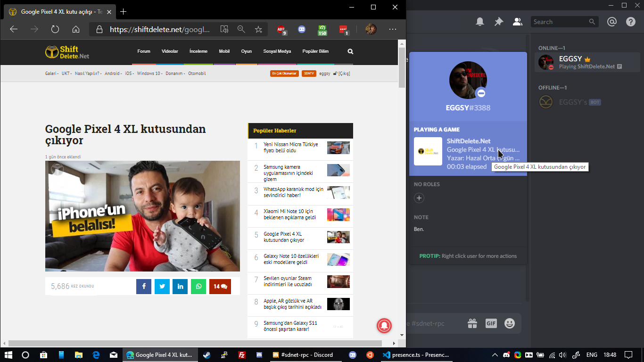The height and width of the screenshot is (362, 644).
Task: Click the red notification bell on page
Action: click(x=384, y=326)
